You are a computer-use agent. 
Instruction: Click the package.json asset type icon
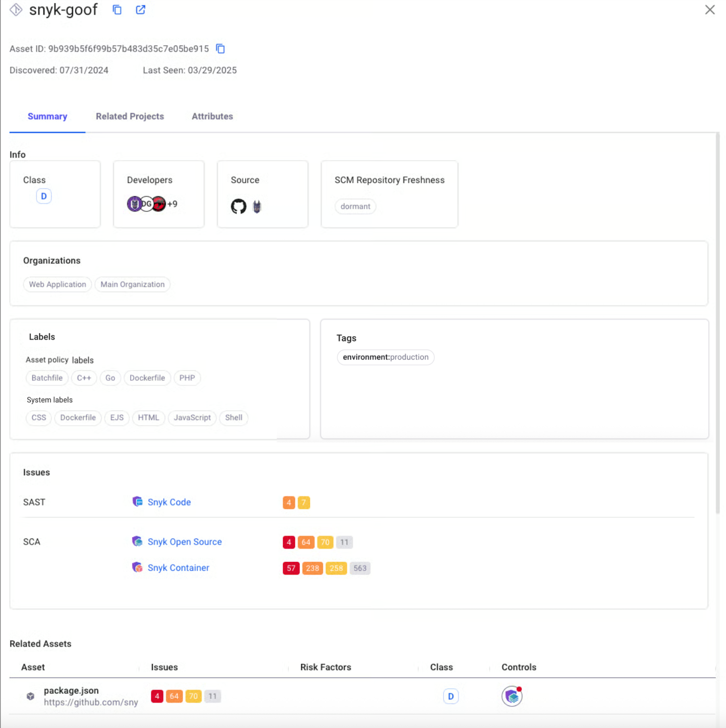pos(31,696)
